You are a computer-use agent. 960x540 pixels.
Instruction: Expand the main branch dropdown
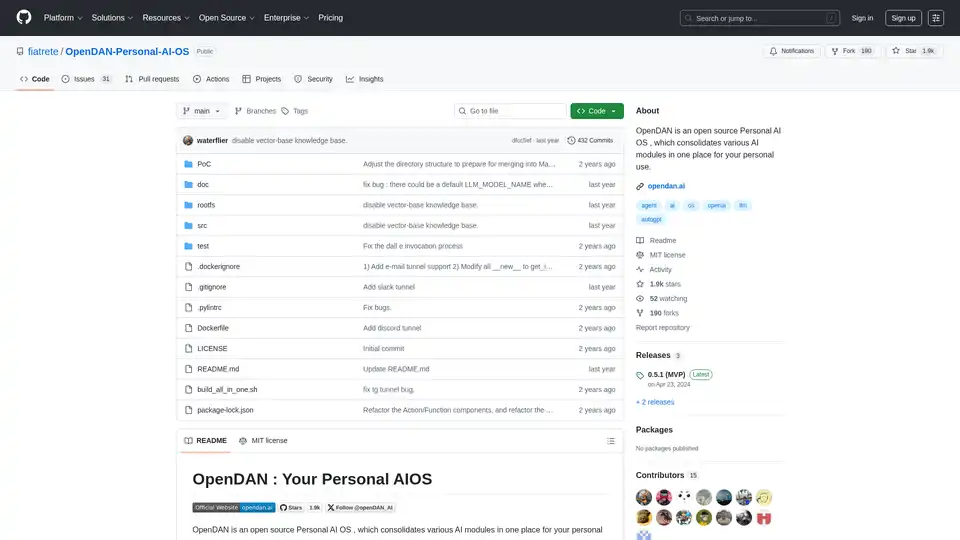point(203,111)
